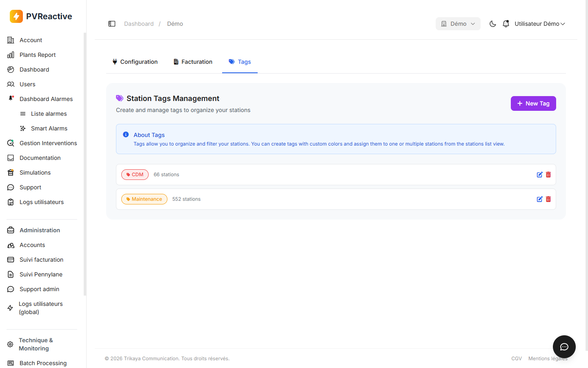
Task: Click the Users icon in sidebar
Action: pyautogui.click(x=11, y=84)
